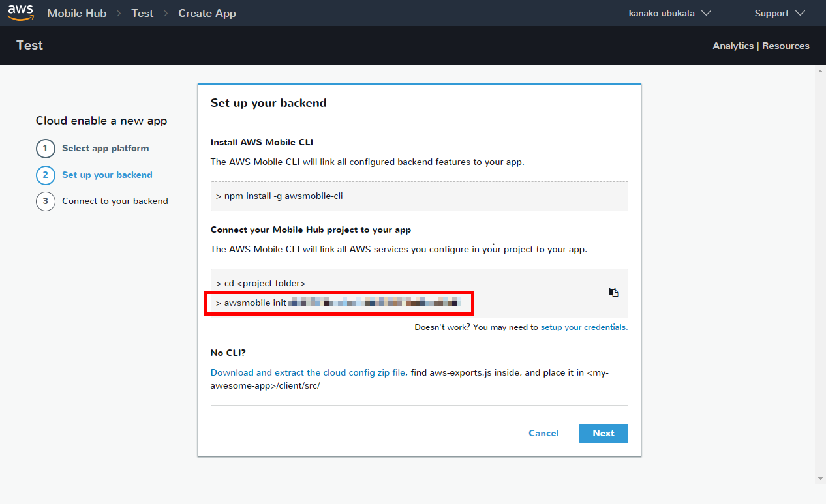Viewport: 826px width, 504px height.
Task: Open the kanako ubukata account dropdown
Action: coord(669,13)
